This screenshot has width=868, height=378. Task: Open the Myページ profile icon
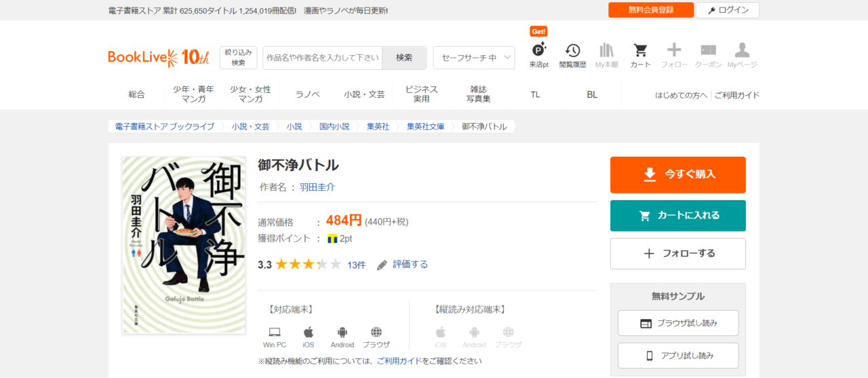[742, 52]
